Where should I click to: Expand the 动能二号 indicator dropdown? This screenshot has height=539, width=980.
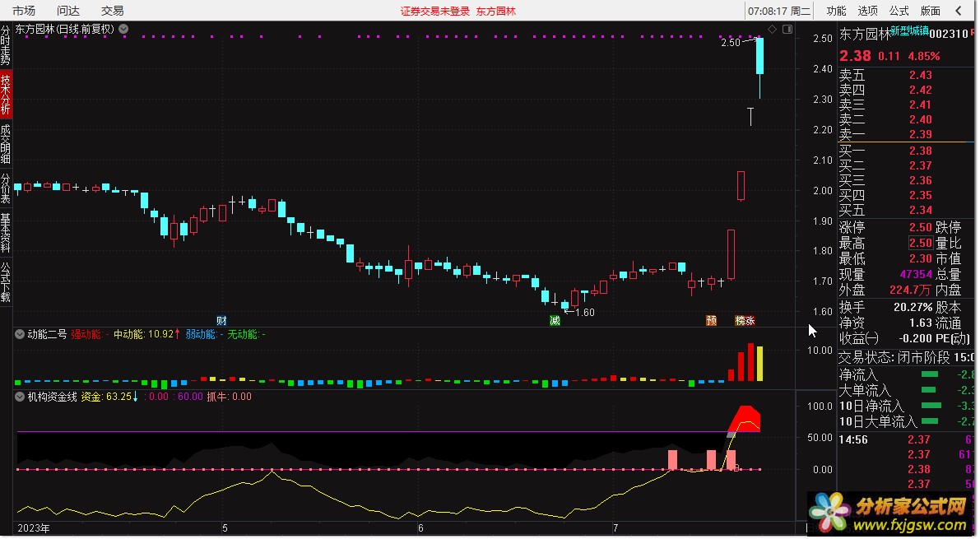(20, 335)
